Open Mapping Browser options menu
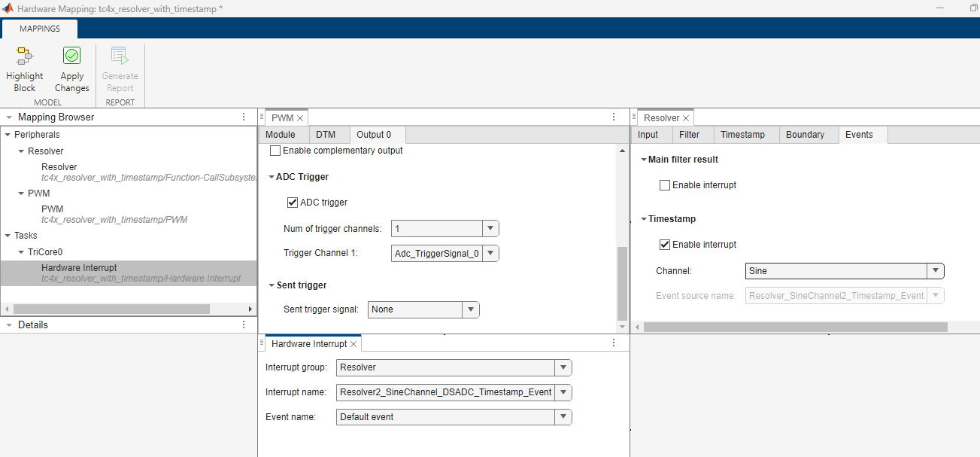The image size is (980, 457). tap(244, 117)
